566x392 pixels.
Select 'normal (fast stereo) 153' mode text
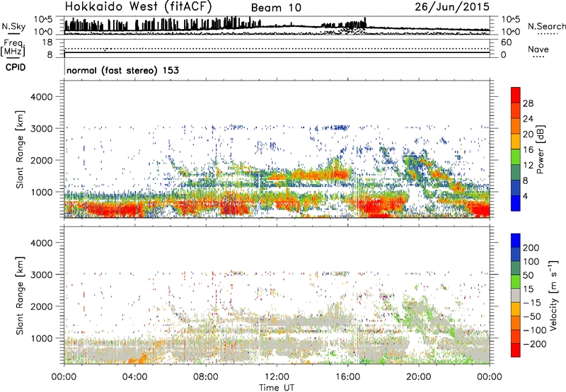pyautogui.click(x=122, y=70)
